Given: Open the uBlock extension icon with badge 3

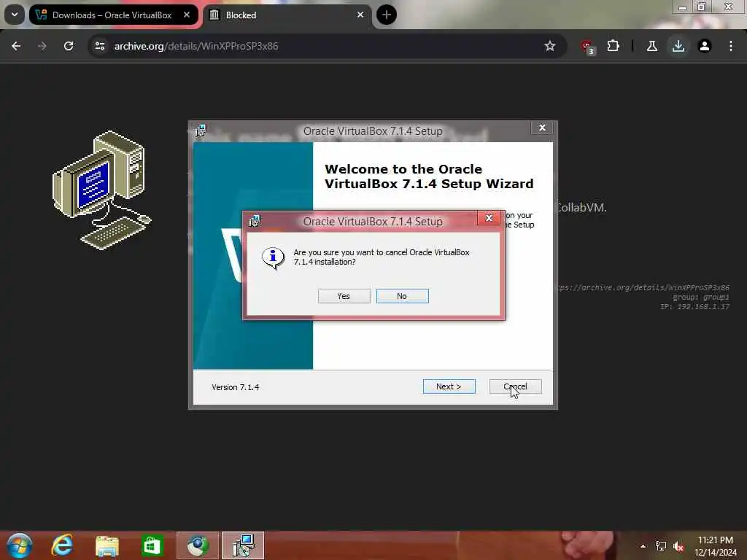Looking at the screenshot, I should 587,47.
